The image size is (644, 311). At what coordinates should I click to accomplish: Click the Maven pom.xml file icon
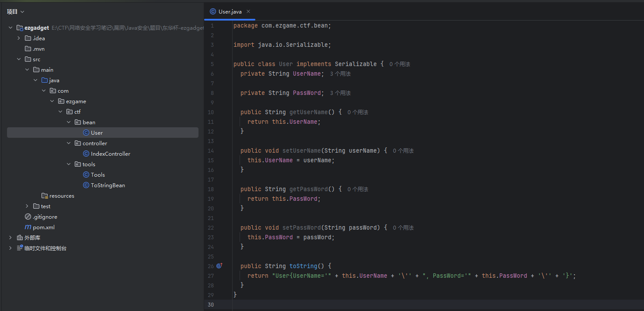pos(28,227)
